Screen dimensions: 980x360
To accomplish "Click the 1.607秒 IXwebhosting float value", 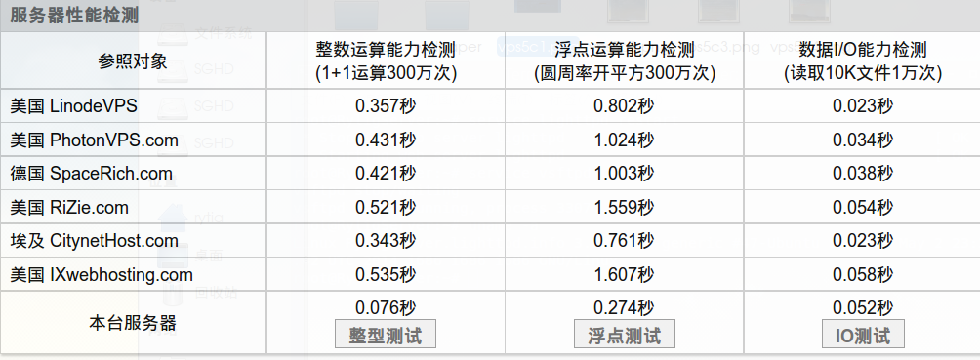I will [625, 274].
